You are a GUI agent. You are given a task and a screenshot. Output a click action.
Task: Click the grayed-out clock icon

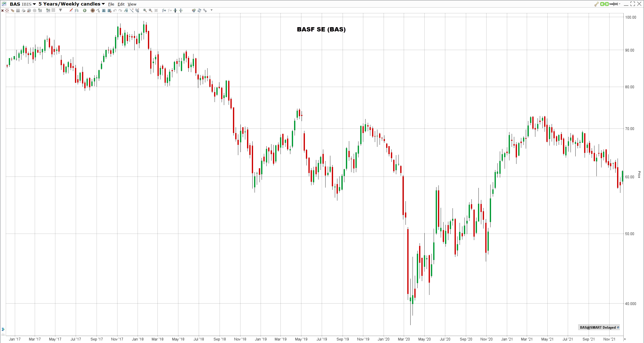(x=34, y=10)
